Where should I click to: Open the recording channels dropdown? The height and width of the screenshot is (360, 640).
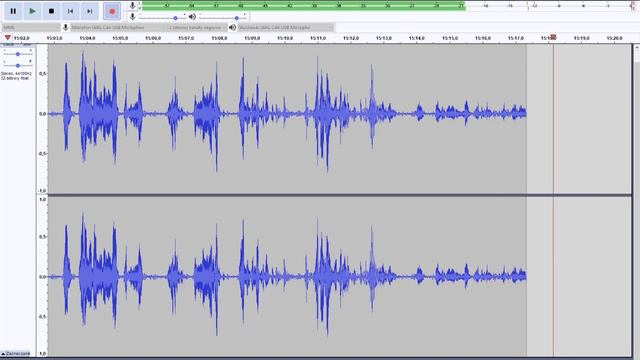(x=198, y=27)
